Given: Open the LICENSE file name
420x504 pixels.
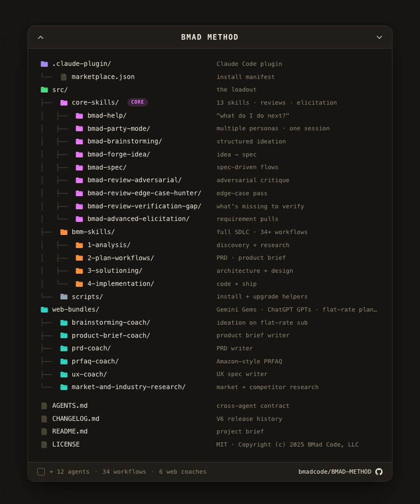Looking at the screenshot, I should click(66, 444).
